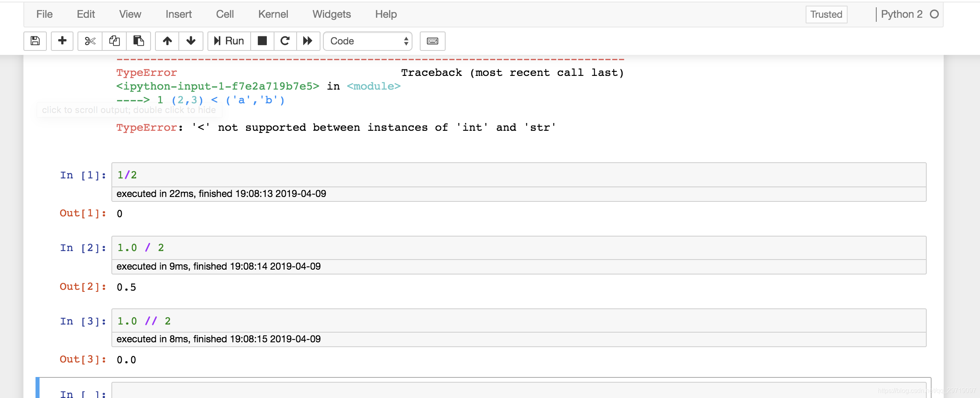Click the output value 0.5
Image resolution: width=980 pixels, height=398 pixels.
click(126, 287)
